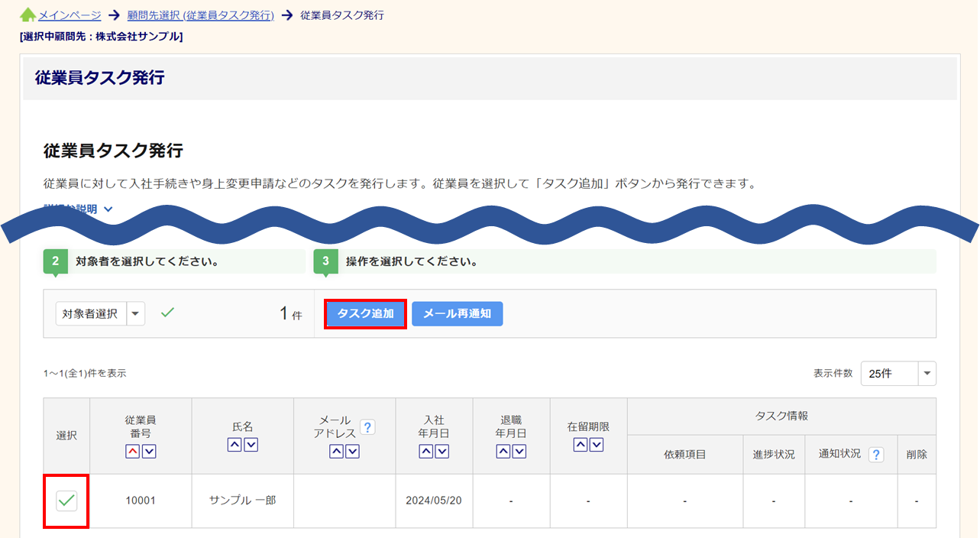This screenshot has height=538, width=980.
Task: Open the 表示件数 25件 dropdown
Action: click(898, 374)
